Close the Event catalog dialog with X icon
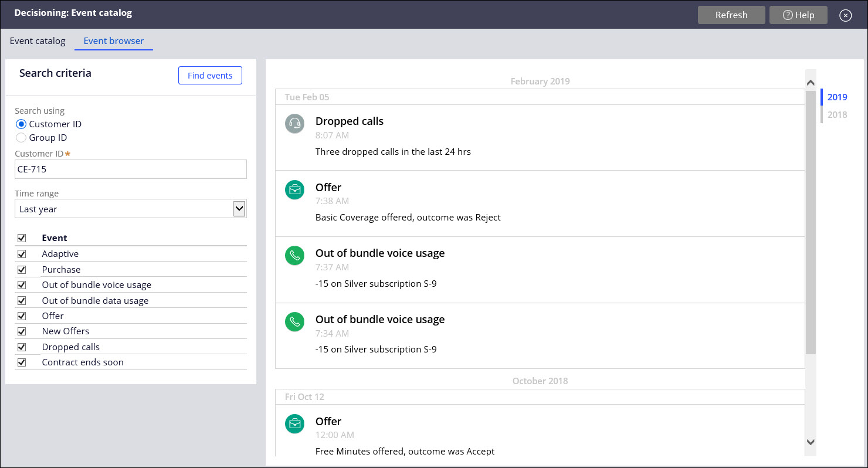This screenshot has width=868, height=468. tap(845, 15)
